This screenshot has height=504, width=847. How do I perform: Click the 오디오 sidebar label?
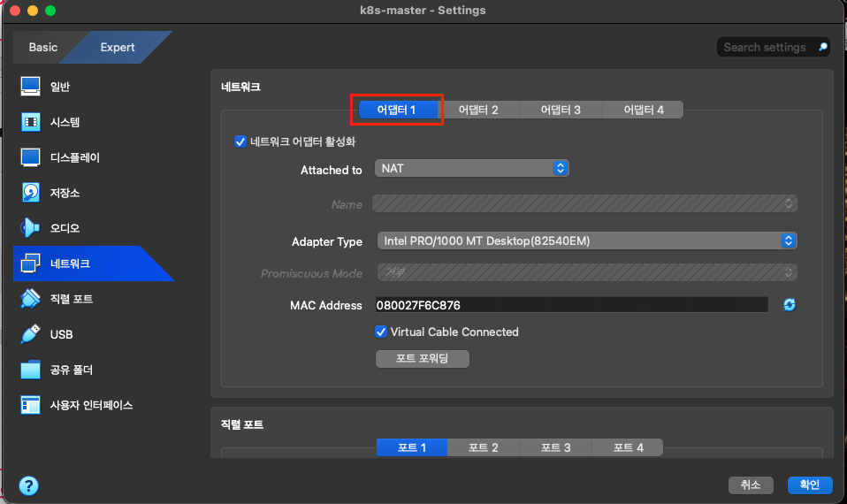65,228
